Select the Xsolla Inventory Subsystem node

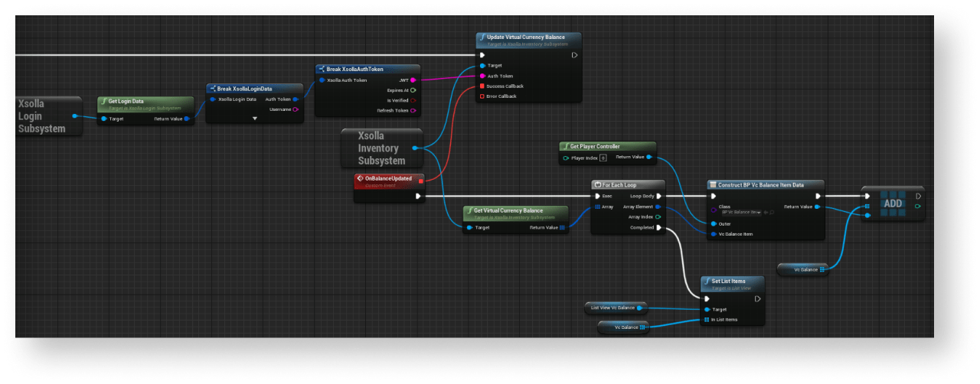click(x=381, y=148)
